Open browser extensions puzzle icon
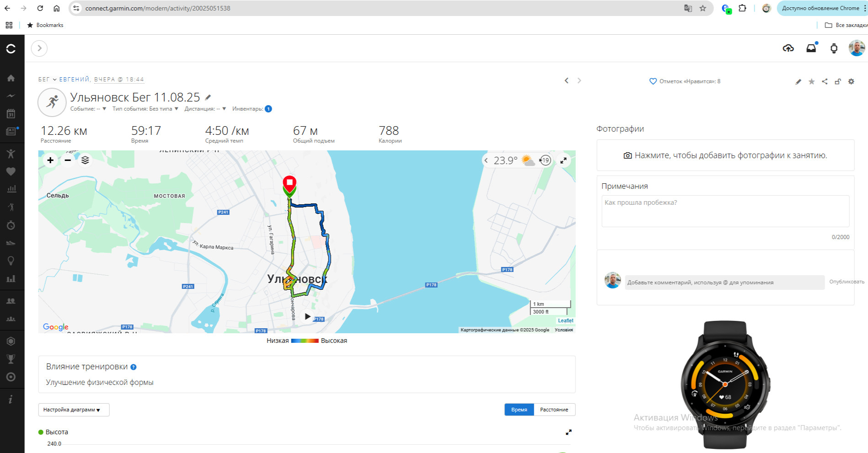 (742, 8)
